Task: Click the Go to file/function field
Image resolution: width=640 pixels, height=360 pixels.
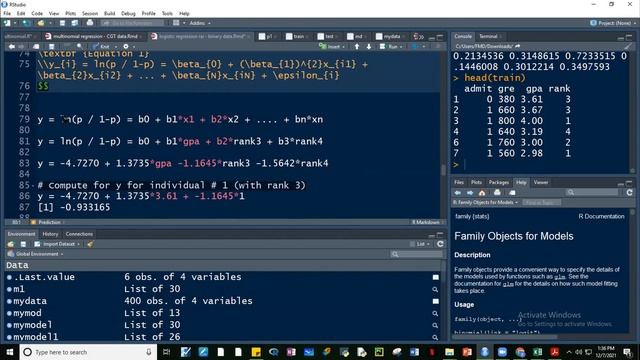Action: point(133,23)
